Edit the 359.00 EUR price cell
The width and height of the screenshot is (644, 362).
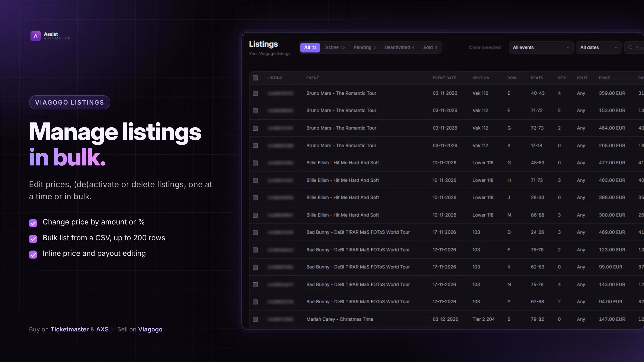click(x=612, y=93)
